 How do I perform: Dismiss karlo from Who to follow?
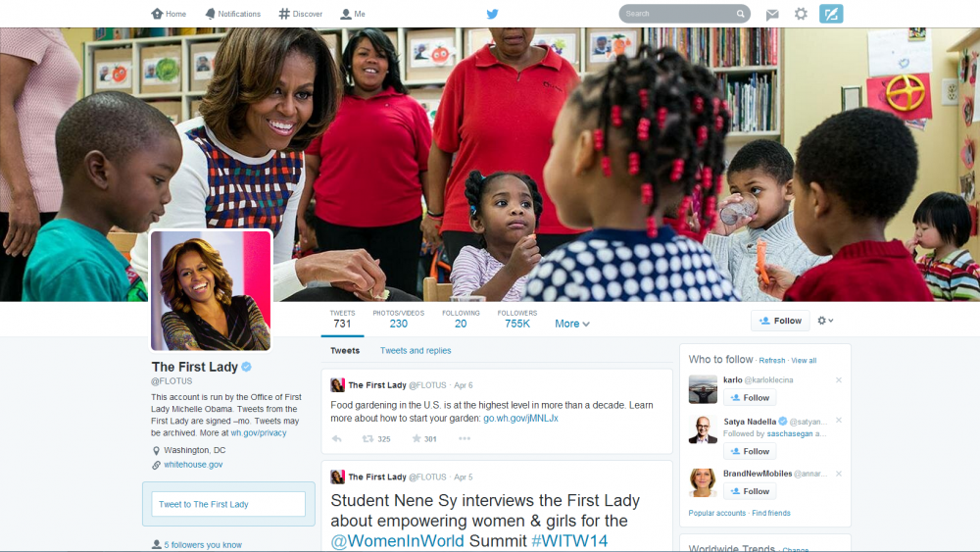[x=839, y=380]
